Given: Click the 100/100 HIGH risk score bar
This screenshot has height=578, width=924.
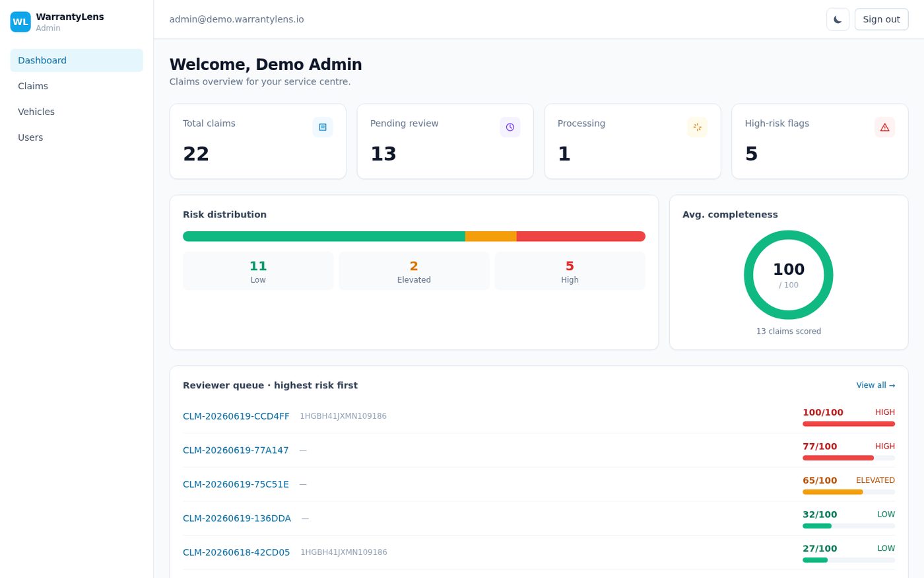Looking at the screenshot, I should 849,424.
